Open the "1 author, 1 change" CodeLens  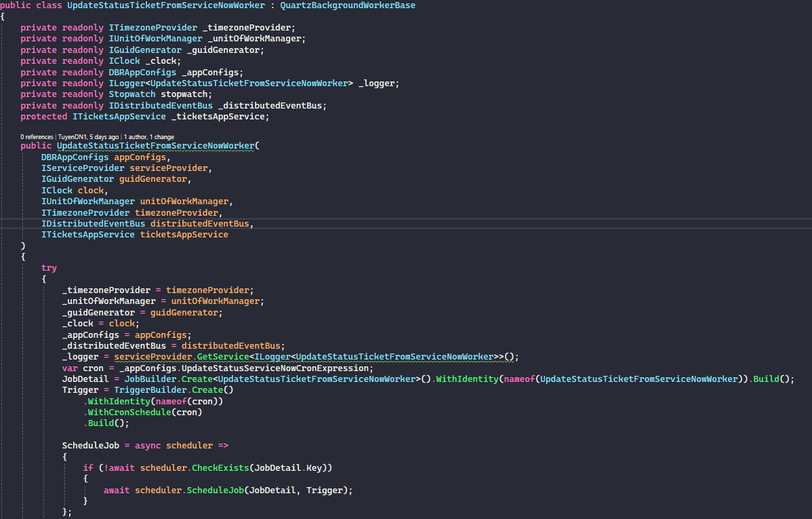(x=148, y=136)
